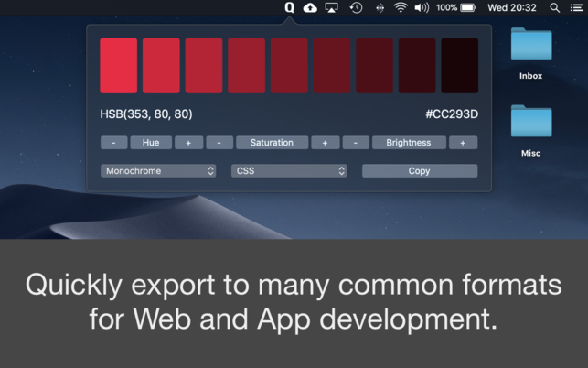The width and height of the screenshot is (588, 368).
Task: Increase Brightness with plus button
Action: (463, 143)
